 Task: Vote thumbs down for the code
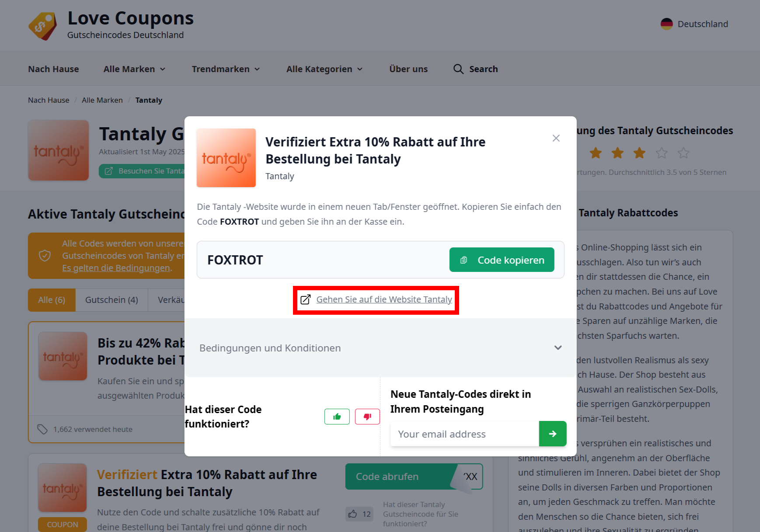(367, 417)
